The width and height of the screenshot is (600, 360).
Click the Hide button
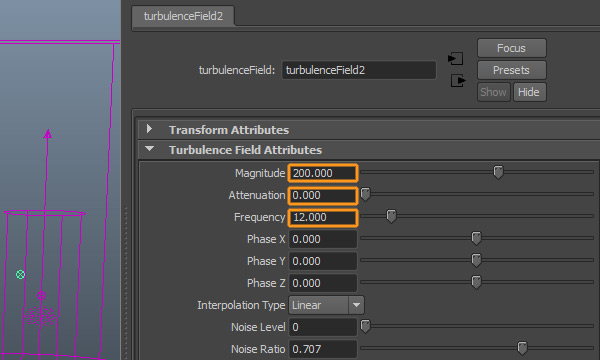pos(530,92)
